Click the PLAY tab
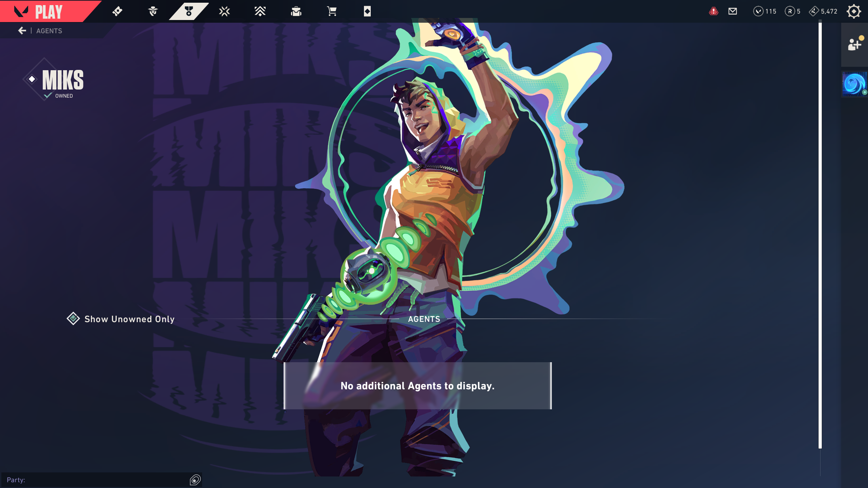Viewport: 868px width, 488px height. point(49,12)
